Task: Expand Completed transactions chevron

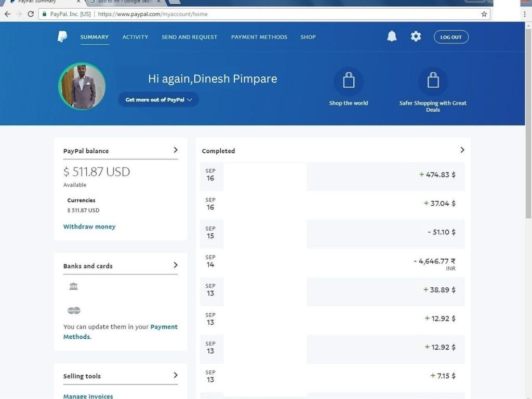Action: point(462,150)
